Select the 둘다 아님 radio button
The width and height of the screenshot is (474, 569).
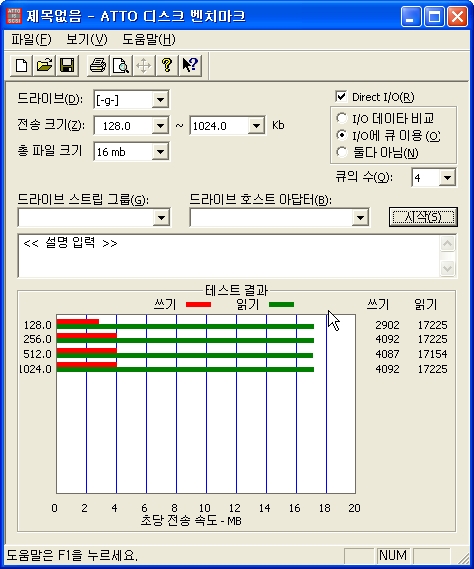pyautogui.click(x=341, y=152)
